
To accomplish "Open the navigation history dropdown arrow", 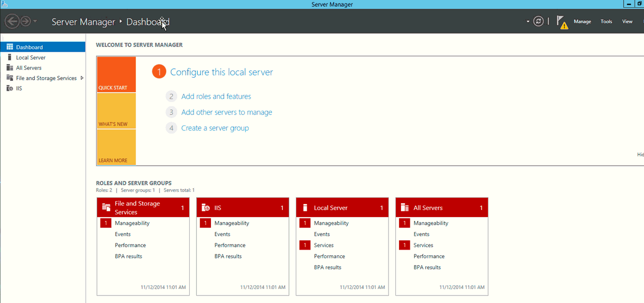I will 35,21.
